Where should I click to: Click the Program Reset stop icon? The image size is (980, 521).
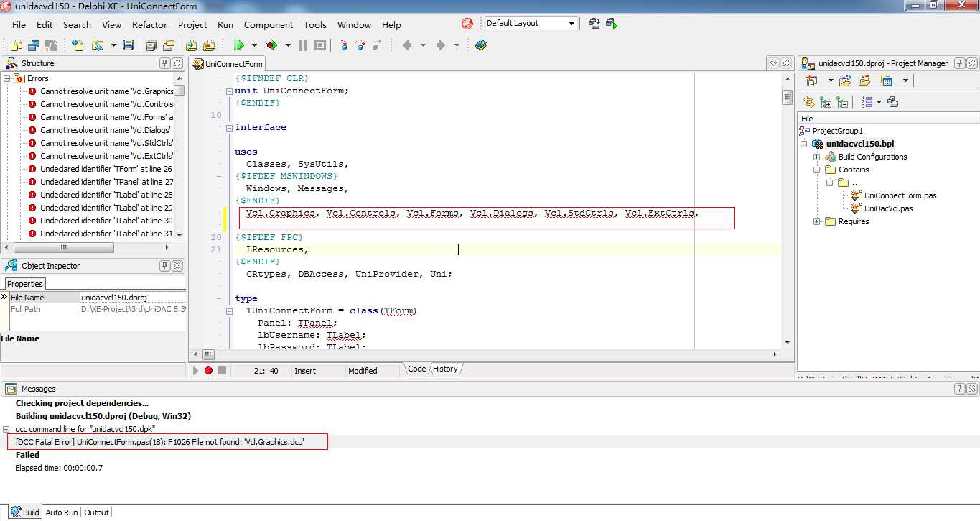pyautogui.click(x=320, y=45)
